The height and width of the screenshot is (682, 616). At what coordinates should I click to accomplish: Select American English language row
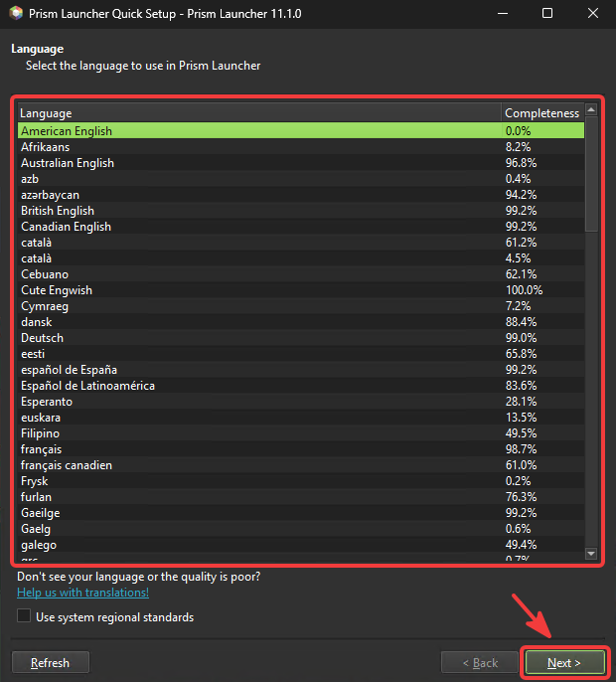tap(301, 131)
